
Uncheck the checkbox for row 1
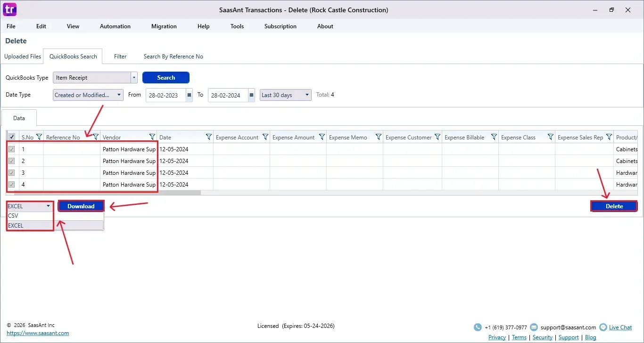(12, 149)
